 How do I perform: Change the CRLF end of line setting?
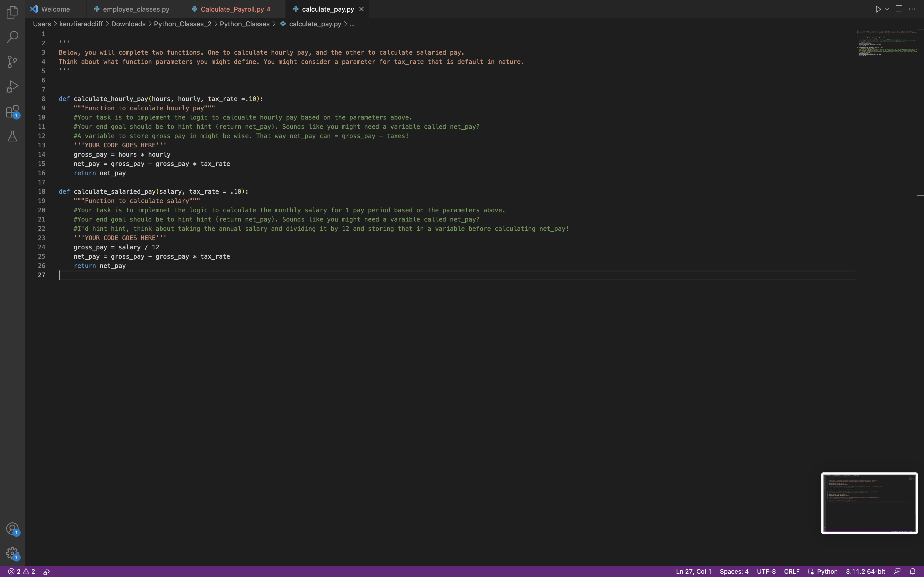tap(791, 571)
